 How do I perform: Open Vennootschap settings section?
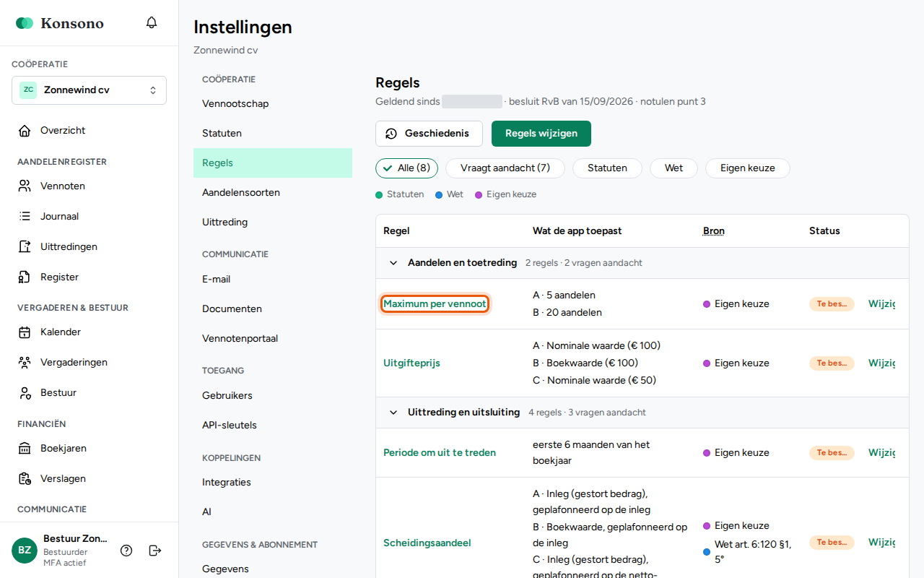pyautogui.click(x=273, y=104)
